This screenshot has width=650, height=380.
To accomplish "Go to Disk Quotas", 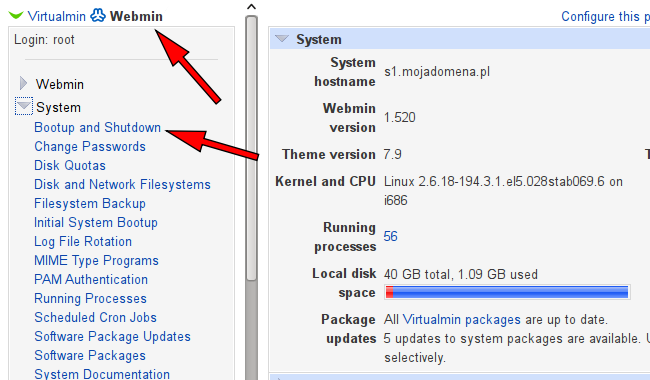I will (x=70, y=165).
